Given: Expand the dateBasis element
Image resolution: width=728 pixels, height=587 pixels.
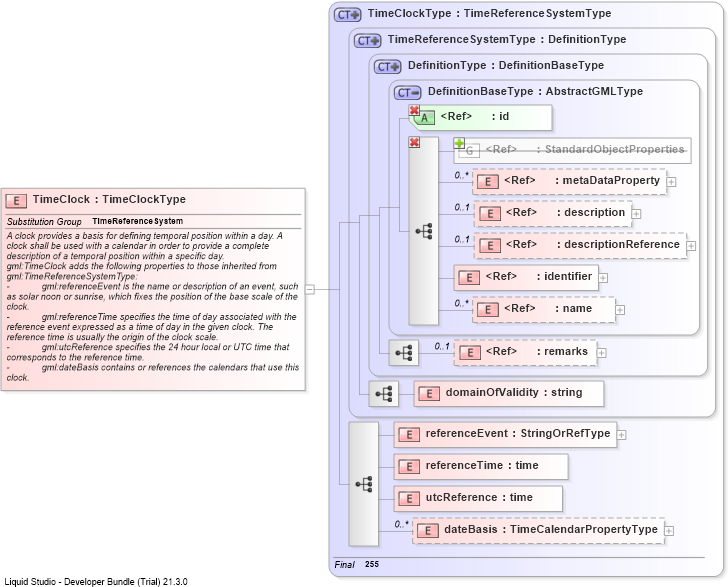Looking at the screenshot, I should pyautogui.click(x=669, y=531).
